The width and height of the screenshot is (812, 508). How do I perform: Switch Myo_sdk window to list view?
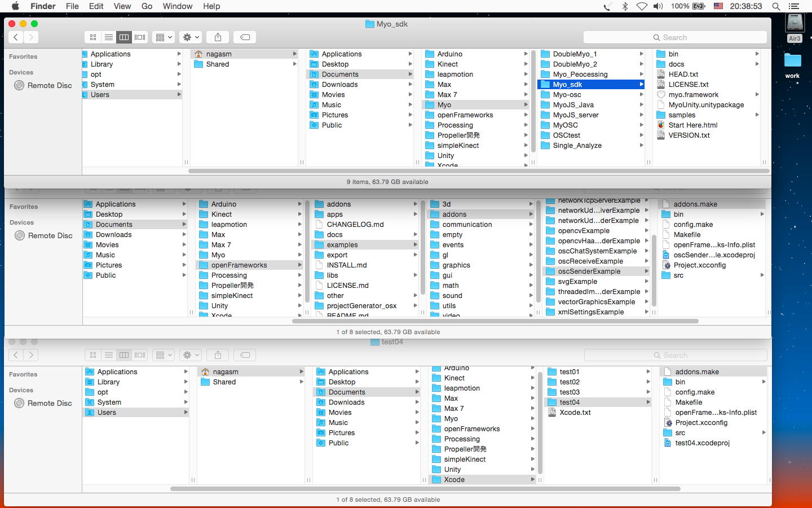tap(109, 37)
